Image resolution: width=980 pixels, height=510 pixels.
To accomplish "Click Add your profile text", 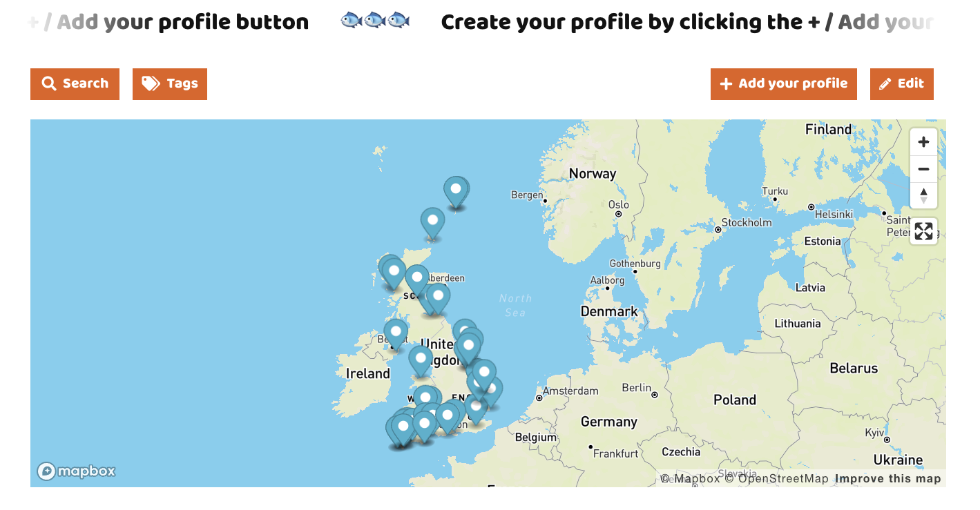I will [793, 84].
